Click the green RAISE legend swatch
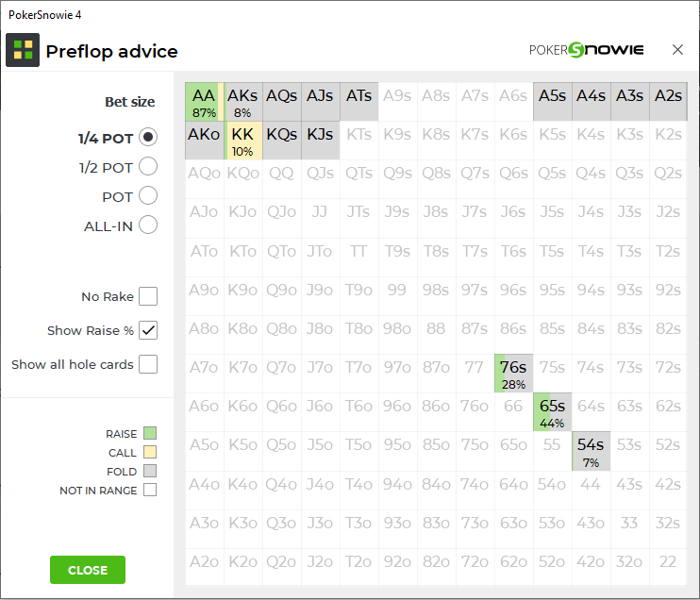The image size is (700, 600). 149,434
